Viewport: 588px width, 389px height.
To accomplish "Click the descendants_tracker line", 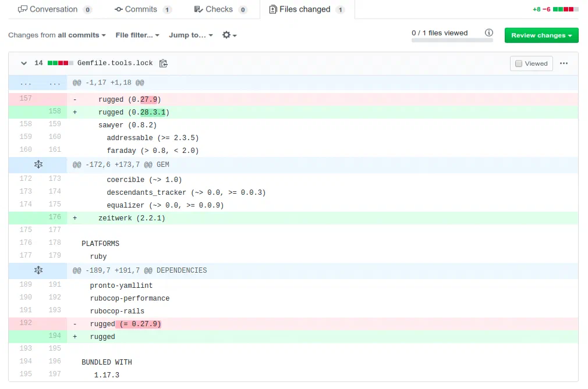I will coord(293,192).
